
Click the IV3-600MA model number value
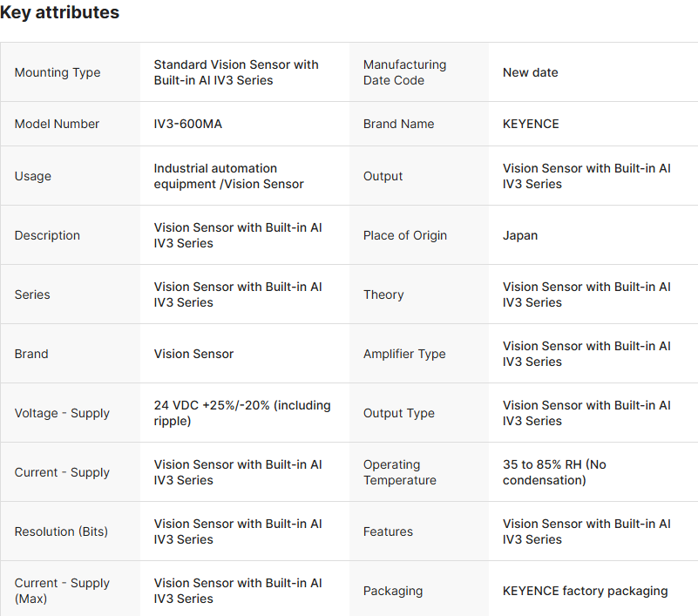tap(188, 124)
